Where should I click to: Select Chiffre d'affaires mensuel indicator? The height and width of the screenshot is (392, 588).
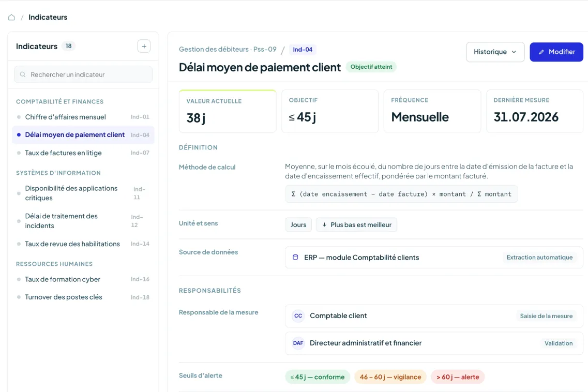pos(83,117)
